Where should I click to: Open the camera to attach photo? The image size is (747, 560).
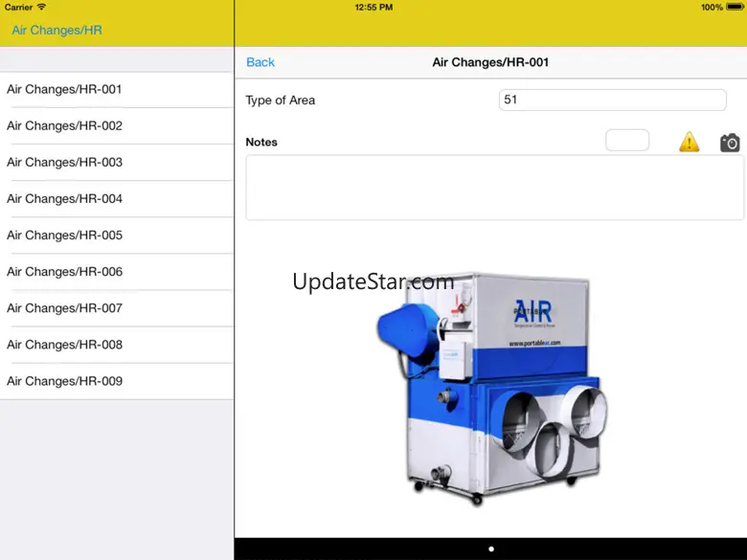click(x=730, y=143)
